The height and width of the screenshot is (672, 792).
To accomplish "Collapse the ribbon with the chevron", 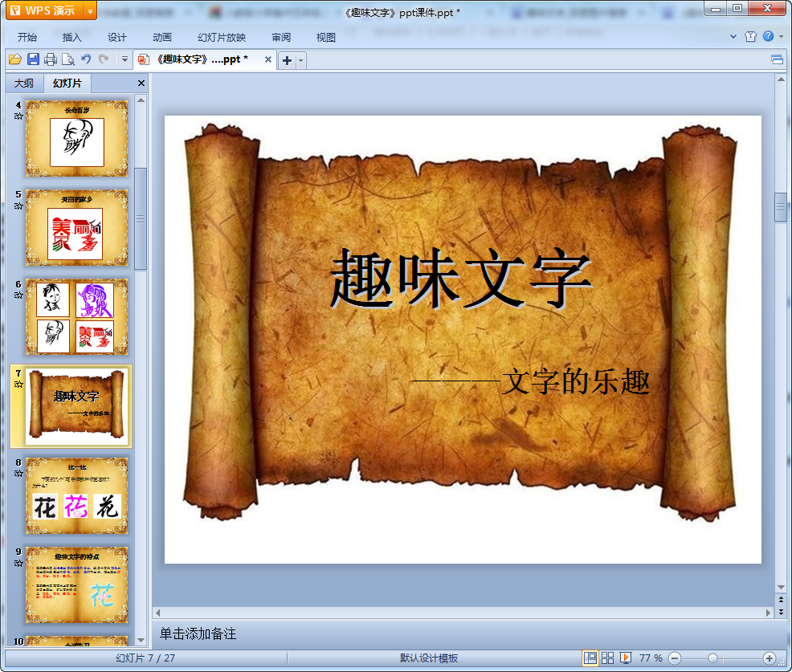I will [733, 36].
